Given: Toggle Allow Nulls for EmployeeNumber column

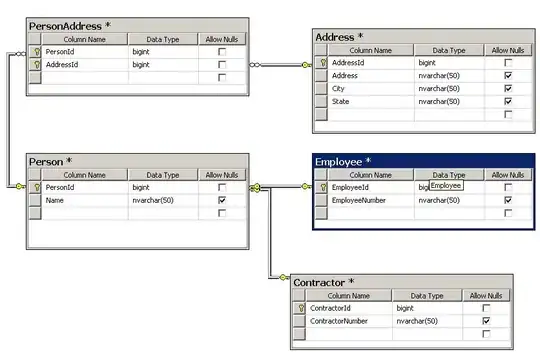Looking at the screenshot, I should [508, 200].
